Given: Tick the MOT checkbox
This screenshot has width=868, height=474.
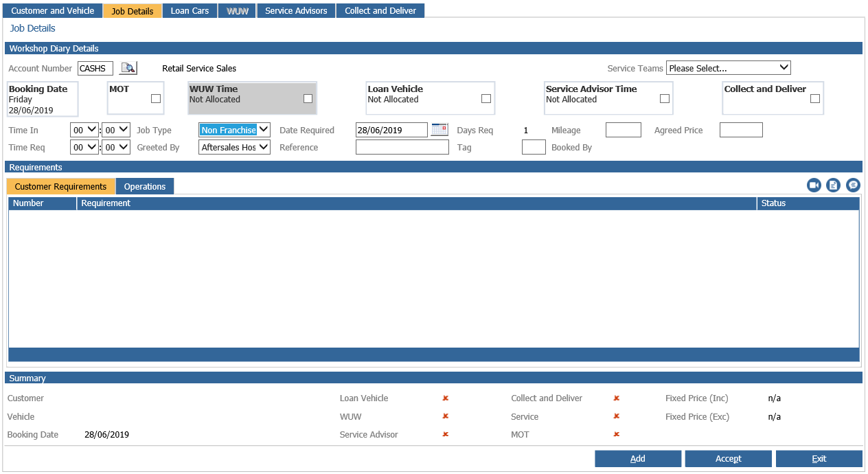Looking at the screenshot, I should pos(156,99).
